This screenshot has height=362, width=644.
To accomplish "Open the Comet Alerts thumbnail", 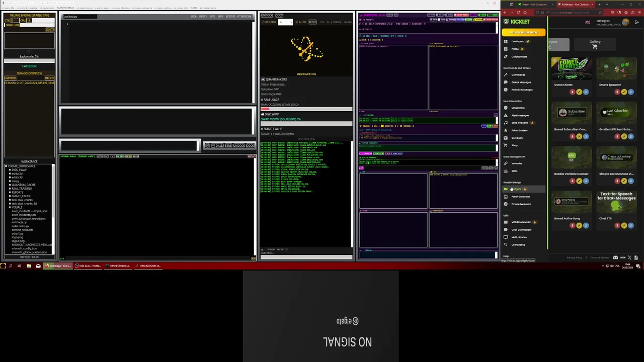I will tap(572, 69).
